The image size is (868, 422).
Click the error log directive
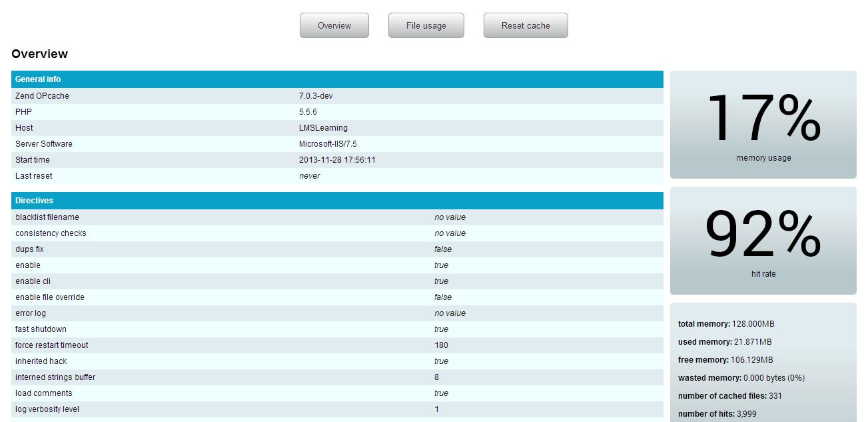pyautogui.click(x=31, y=313)
